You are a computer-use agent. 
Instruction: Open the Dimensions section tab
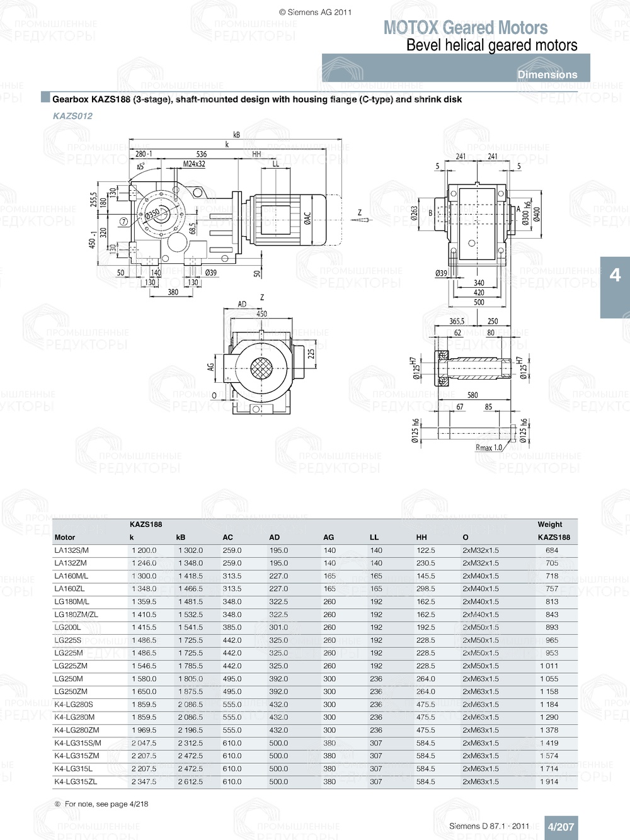coord(547,74)
